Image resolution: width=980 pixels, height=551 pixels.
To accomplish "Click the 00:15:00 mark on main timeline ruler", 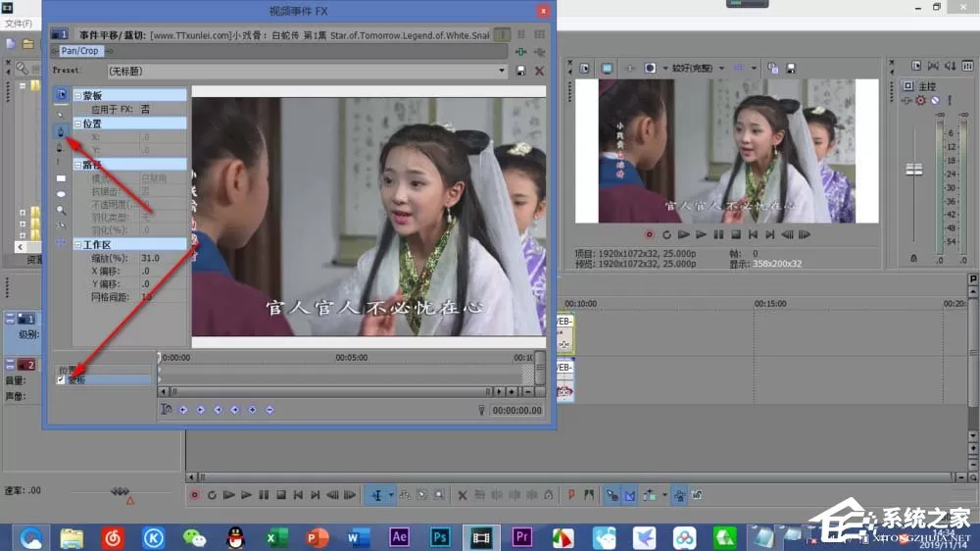I will click(x=769, y=303).
